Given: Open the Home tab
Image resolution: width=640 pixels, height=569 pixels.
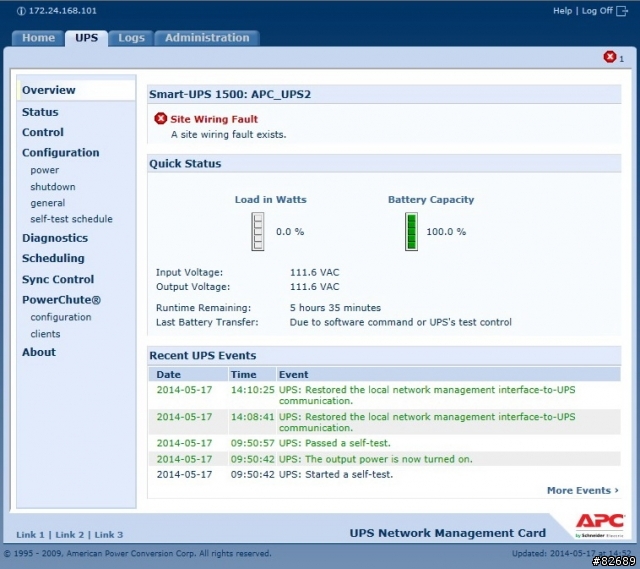Looking at the screenshot, I should click(38, 38).
